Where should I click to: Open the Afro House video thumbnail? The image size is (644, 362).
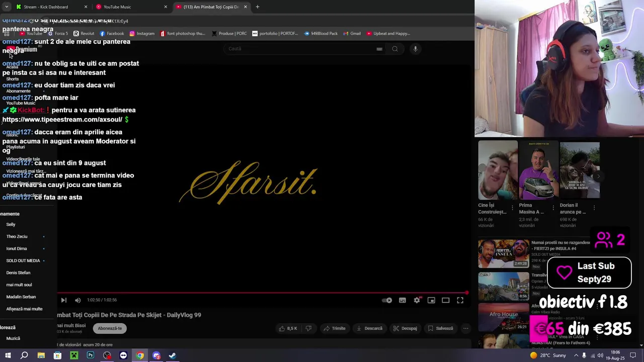(x=503, y=317)
